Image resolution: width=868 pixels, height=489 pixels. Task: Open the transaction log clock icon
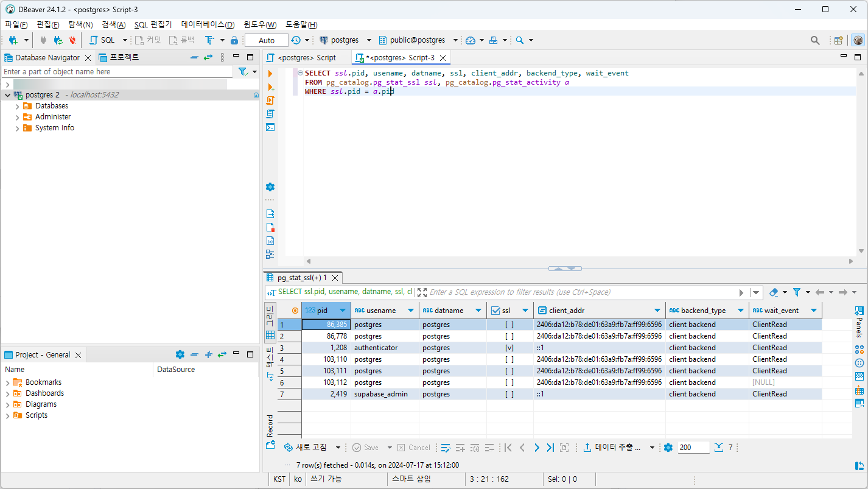click(296, 40)
